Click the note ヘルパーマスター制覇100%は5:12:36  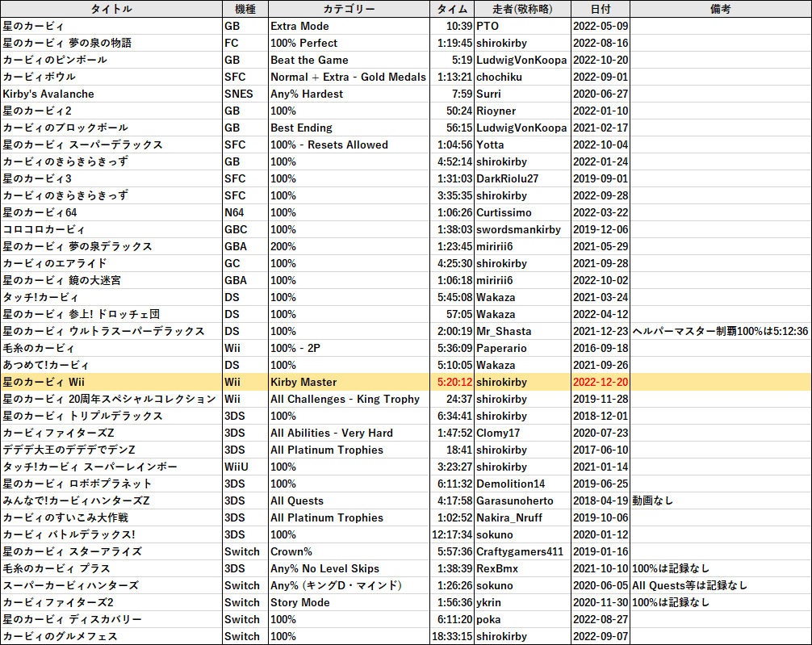pyautogui.click(x=720, y=331)
